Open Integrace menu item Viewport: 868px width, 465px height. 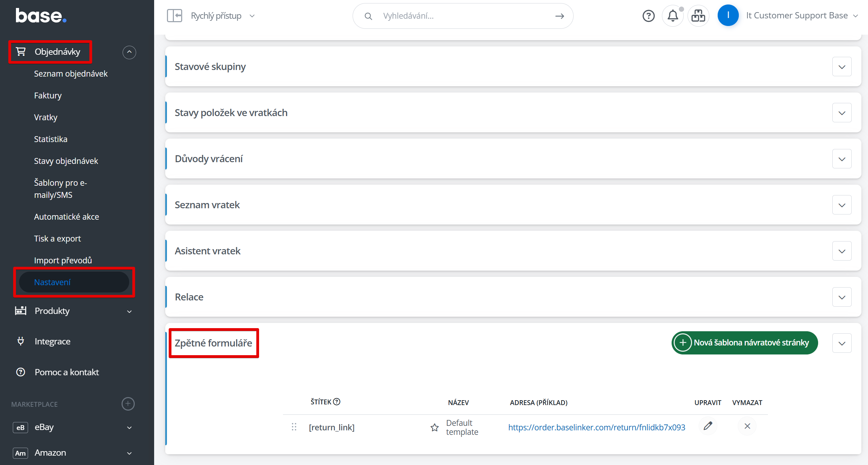53,341
